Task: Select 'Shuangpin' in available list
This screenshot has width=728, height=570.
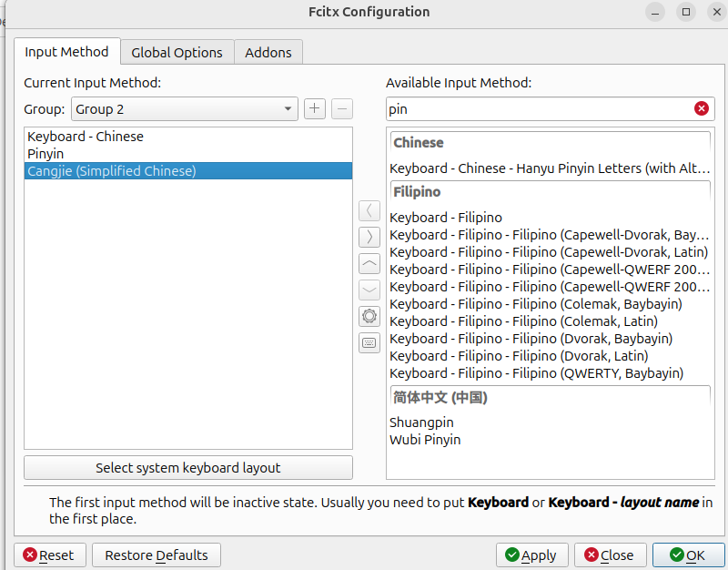Action: (551, 422)
